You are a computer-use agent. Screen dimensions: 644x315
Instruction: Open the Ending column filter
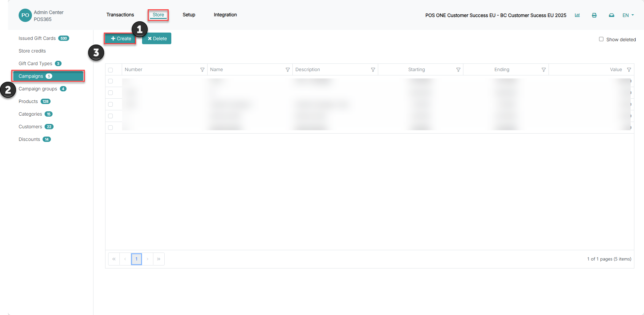(x=544, y=70)
